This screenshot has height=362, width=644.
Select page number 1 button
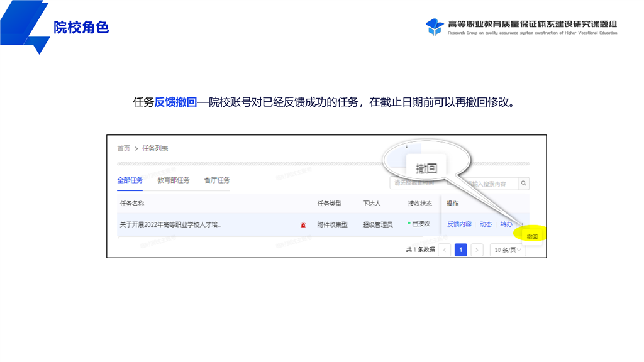click(x=461, y=250)
